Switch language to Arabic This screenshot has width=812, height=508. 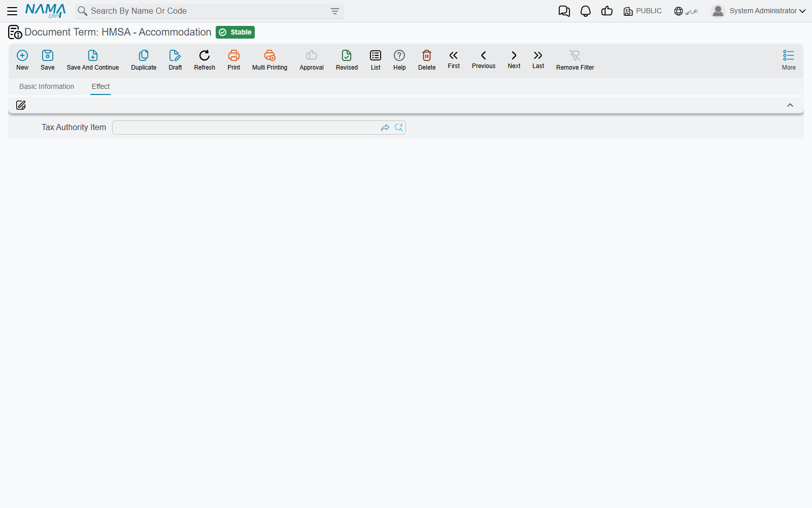click(x=686, y=11)
